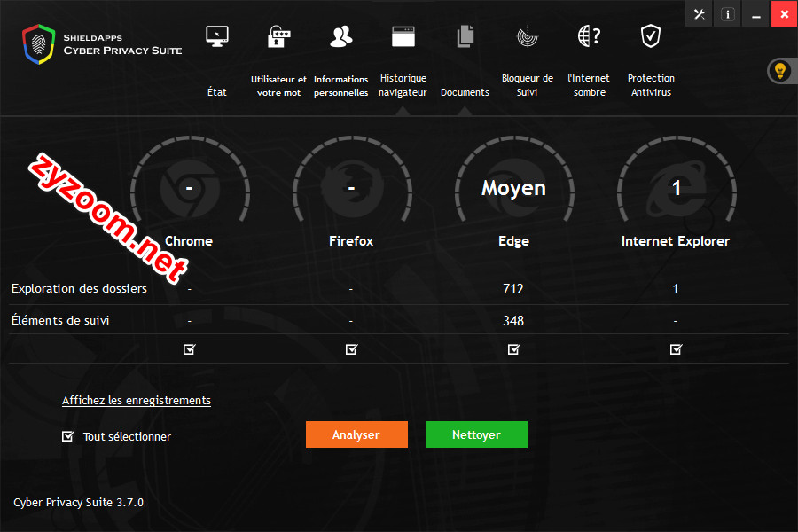
Task: Switch to l'Internet sombre tab label
Action: pyautogui.click(x=589, y=85)
